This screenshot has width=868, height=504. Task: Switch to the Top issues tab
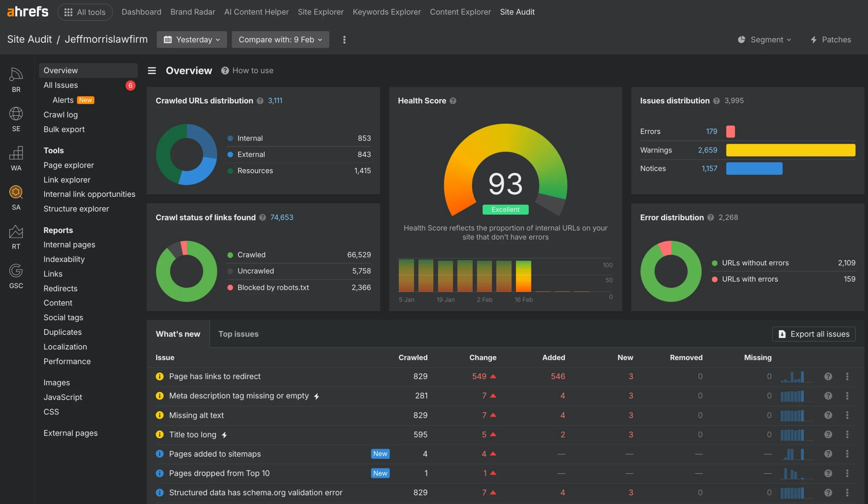(x=238, y=334)
